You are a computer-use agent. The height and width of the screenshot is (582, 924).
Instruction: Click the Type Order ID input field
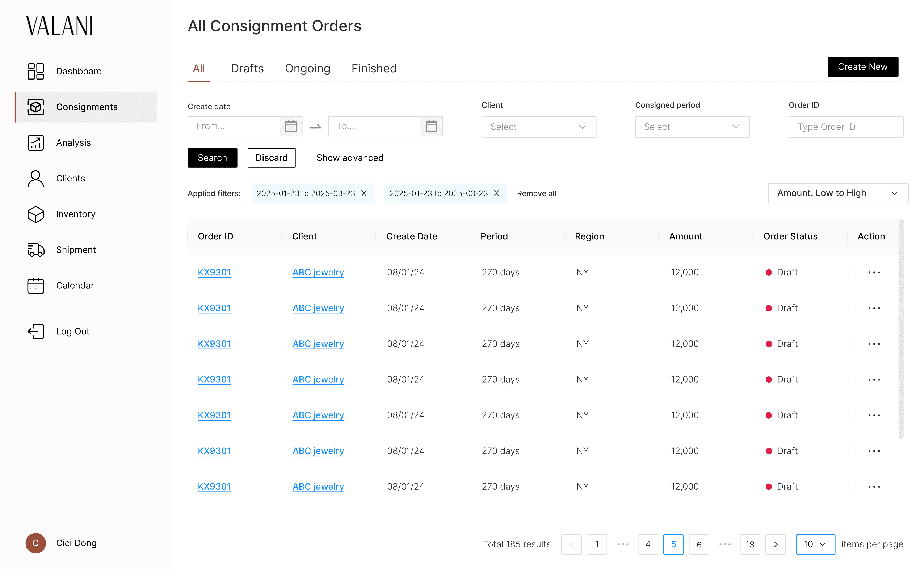pyautogui.click(x=845, y=127)
